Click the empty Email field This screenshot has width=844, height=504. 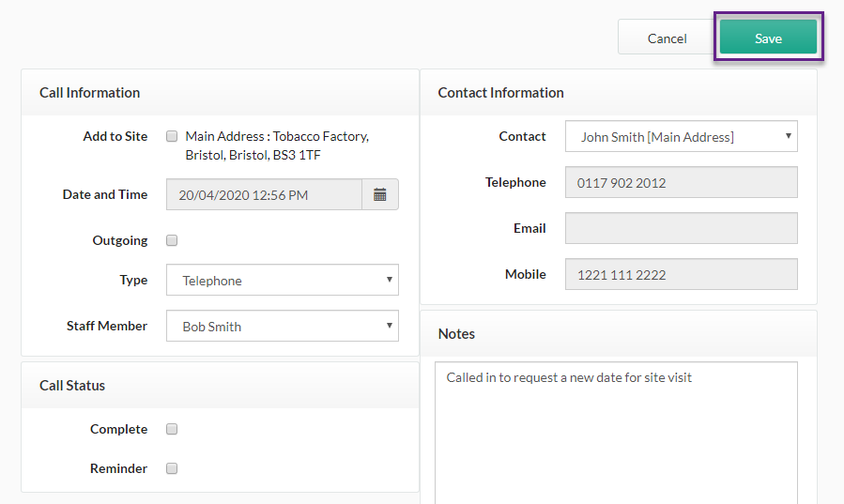pos(682,228)
